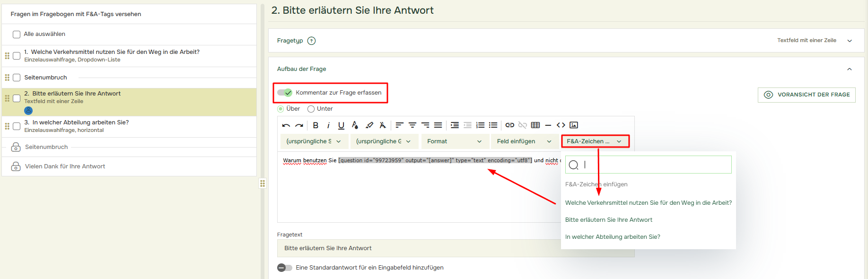The height and width of the screenshot is (279, 868).
Task: Insert an image using the picture icon
Action: click(574, 125)
